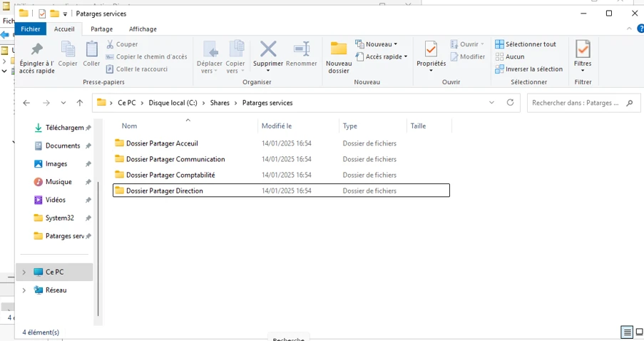Screen dimensions: 644x341
Task: Rename the selected folder with Renommer
Action: pyautogui.click(x=302, y=54)
